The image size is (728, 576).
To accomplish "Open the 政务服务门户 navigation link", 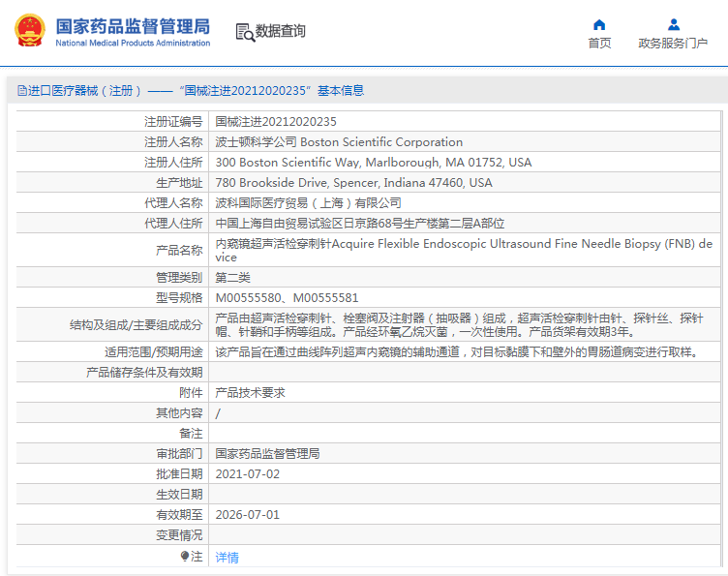I will tap(673, 44).
